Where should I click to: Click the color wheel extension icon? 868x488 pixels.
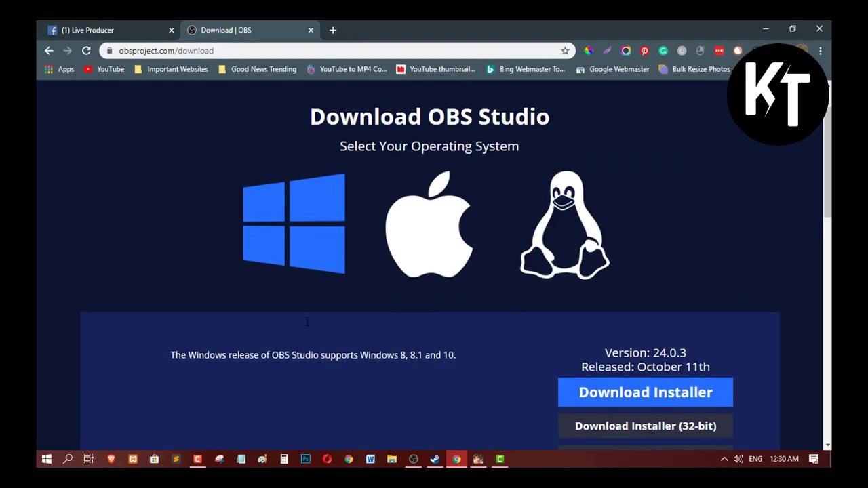589,51
